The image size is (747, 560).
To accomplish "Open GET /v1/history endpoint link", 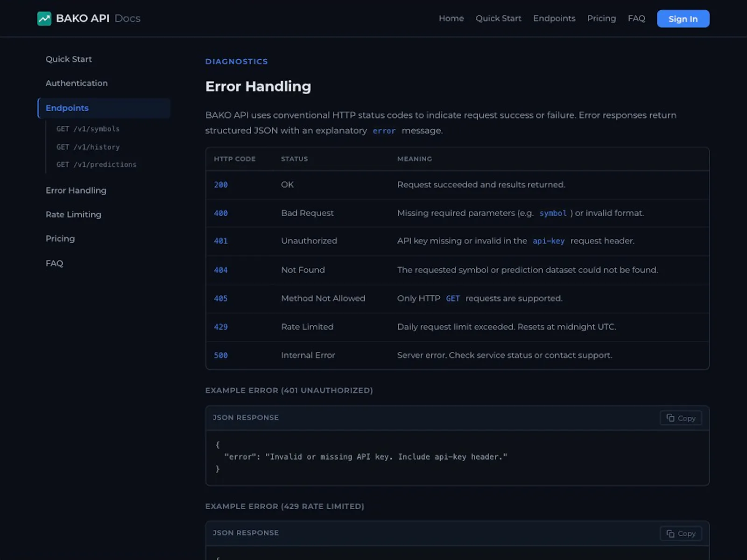I will tap(88, 147).
